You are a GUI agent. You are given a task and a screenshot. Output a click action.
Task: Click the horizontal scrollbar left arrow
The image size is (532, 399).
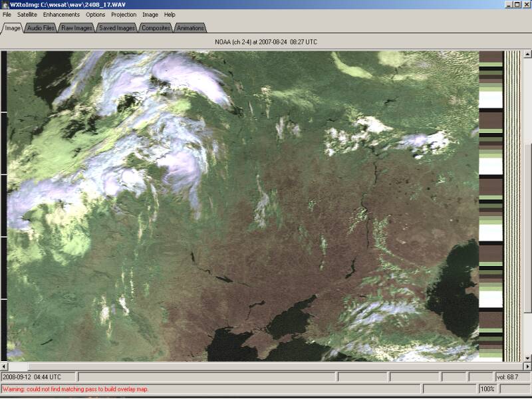click(x=4, y=366)
